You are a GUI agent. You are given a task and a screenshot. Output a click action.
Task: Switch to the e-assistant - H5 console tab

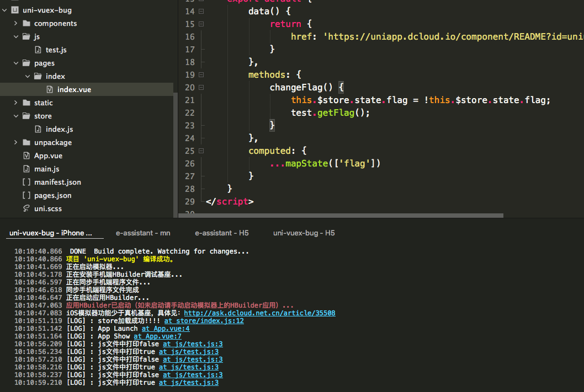click(x=221, y=233)
